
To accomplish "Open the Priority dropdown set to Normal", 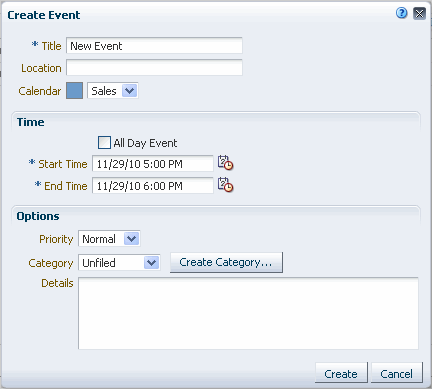I will (109, 239).
